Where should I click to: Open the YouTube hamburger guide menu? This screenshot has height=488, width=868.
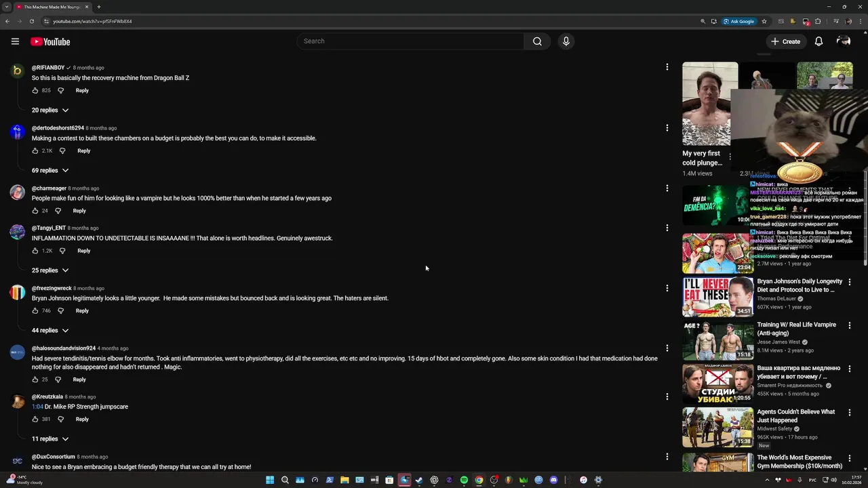tap(15, 41)
